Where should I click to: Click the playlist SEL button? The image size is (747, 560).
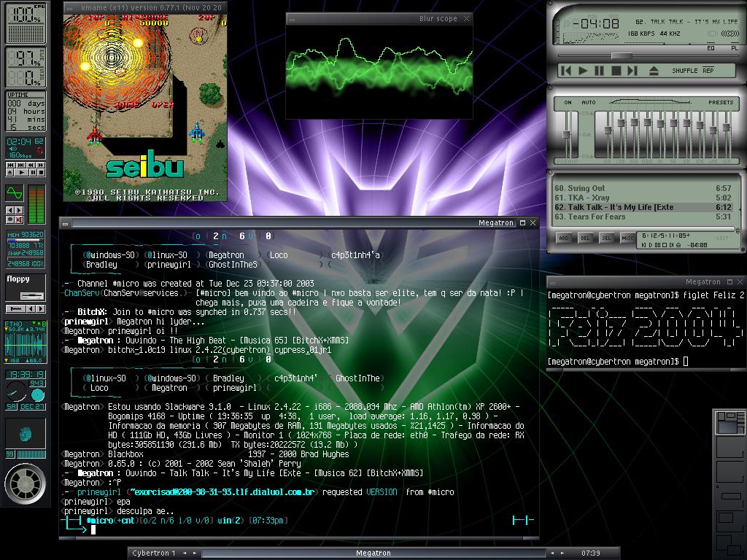606,238
